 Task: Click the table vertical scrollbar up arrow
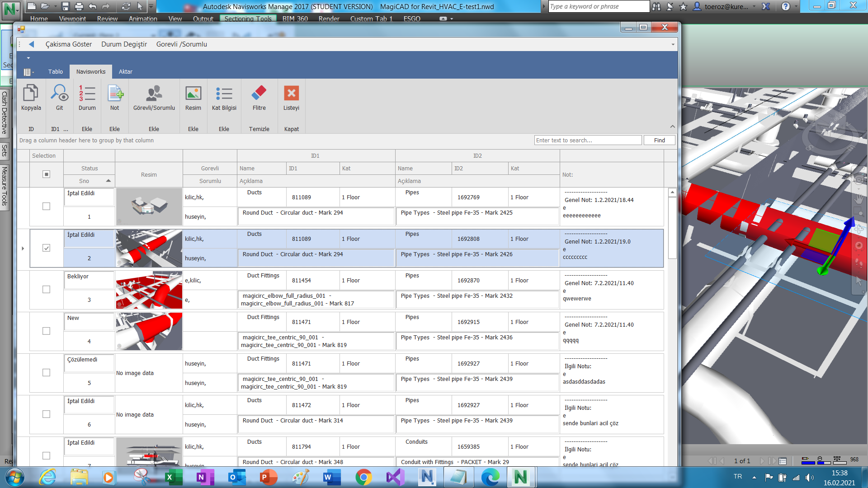672,192
